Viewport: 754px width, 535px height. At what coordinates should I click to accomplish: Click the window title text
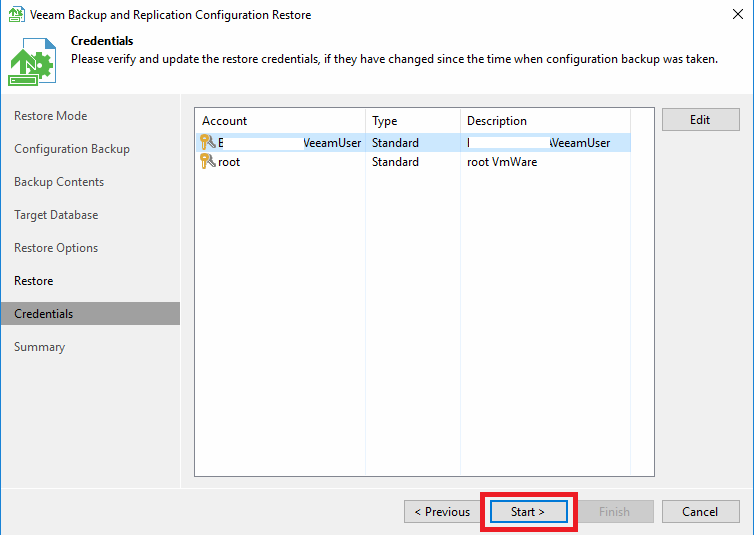click(x=170, y=15)
